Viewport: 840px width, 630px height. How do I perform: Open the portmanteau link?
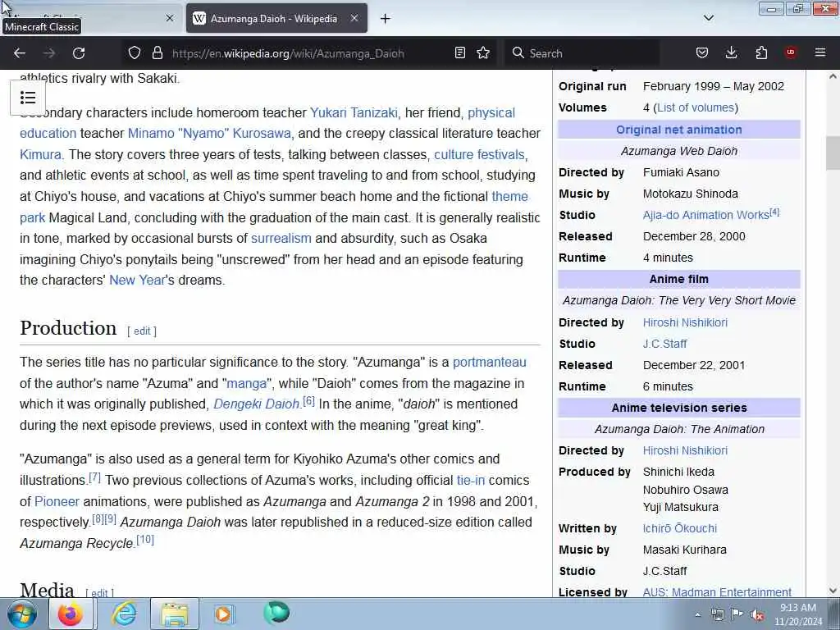point(490,362)
